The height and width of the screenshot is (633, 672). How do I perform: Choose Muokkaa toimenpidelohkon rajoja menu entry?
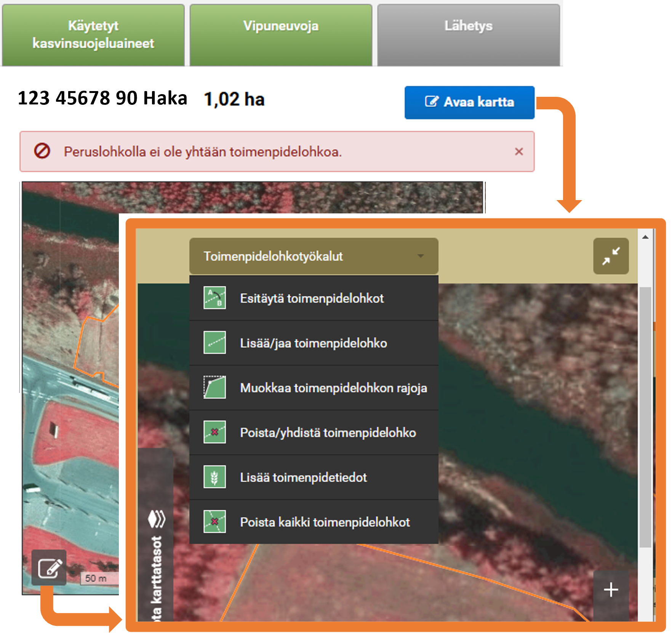click(x=333, y=388)
